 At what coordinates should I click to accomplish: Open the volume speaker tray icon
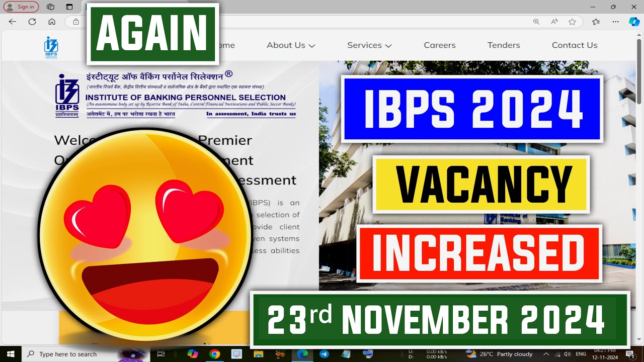[567, 354]
